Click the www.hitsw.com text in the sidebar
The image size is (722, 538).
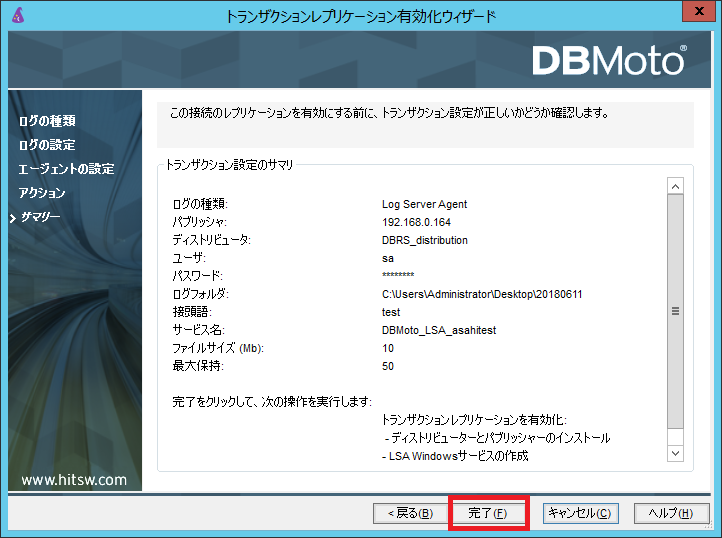click(x=74, y=480)
